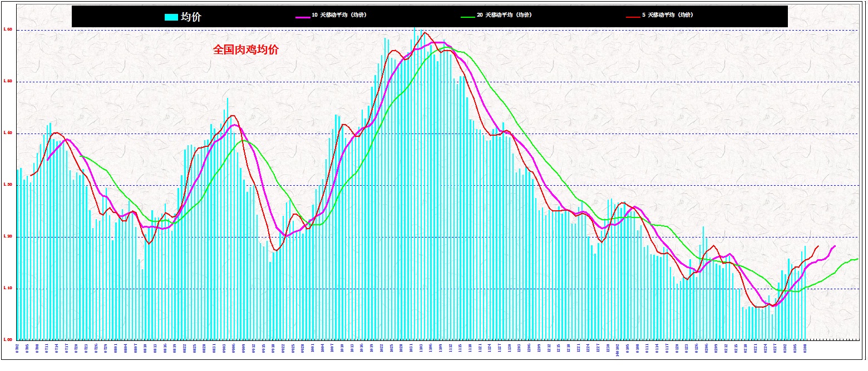Click the 1.40 label on the y-axis
The width and height of the screenshot is (868, 371).
click(x=8, y=133)
